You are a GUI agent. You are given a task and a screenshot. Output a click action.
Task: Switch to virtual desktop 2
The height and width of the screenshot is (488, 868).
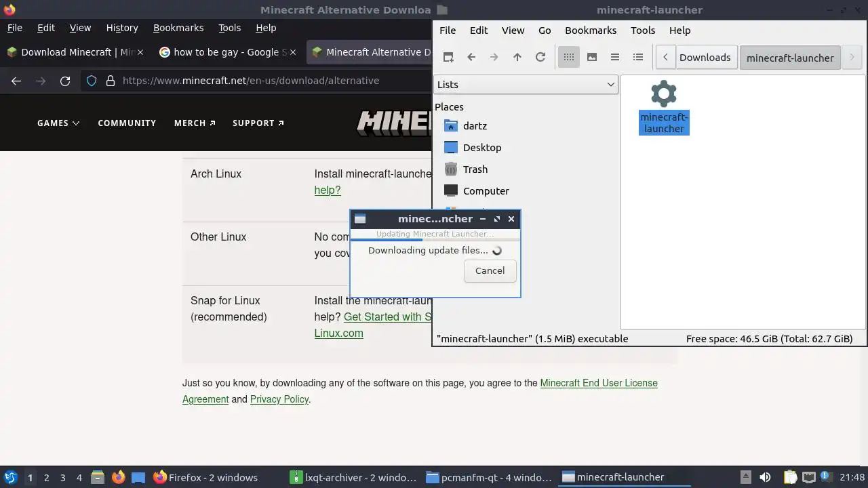(46, 477)
